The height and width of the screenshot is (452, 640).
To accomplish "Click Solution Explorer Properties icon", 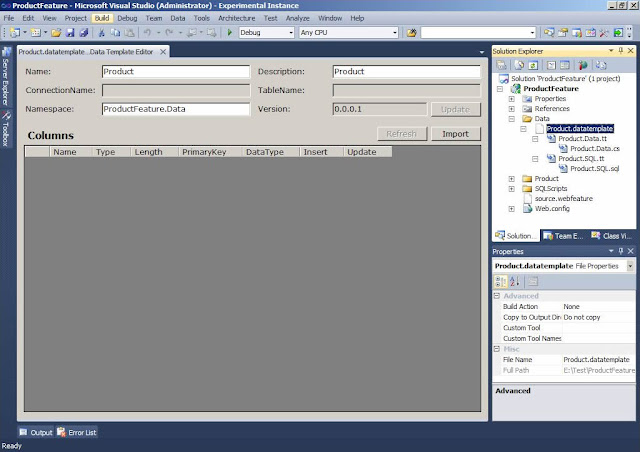I will pyautogui.click(x=501, y=65).
